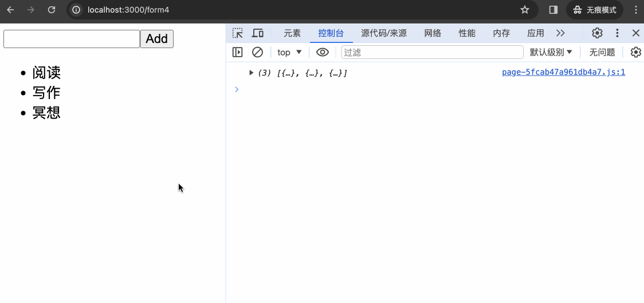Click the todo text input field
This screenshot has width=644, height=303.
72,39
